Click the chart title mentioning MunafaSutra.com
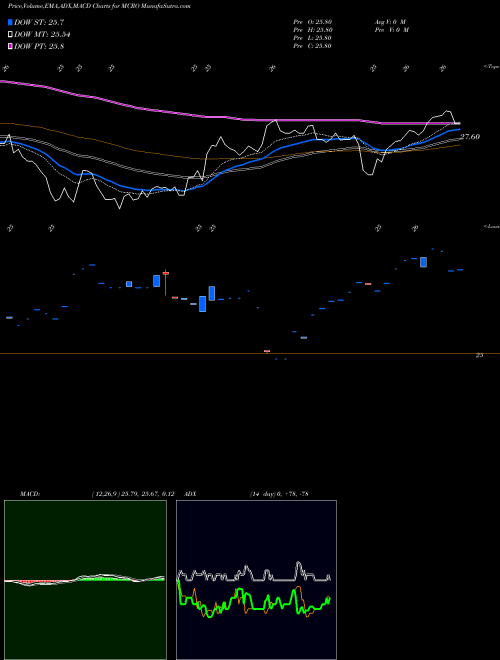 (x=99, y=6)
